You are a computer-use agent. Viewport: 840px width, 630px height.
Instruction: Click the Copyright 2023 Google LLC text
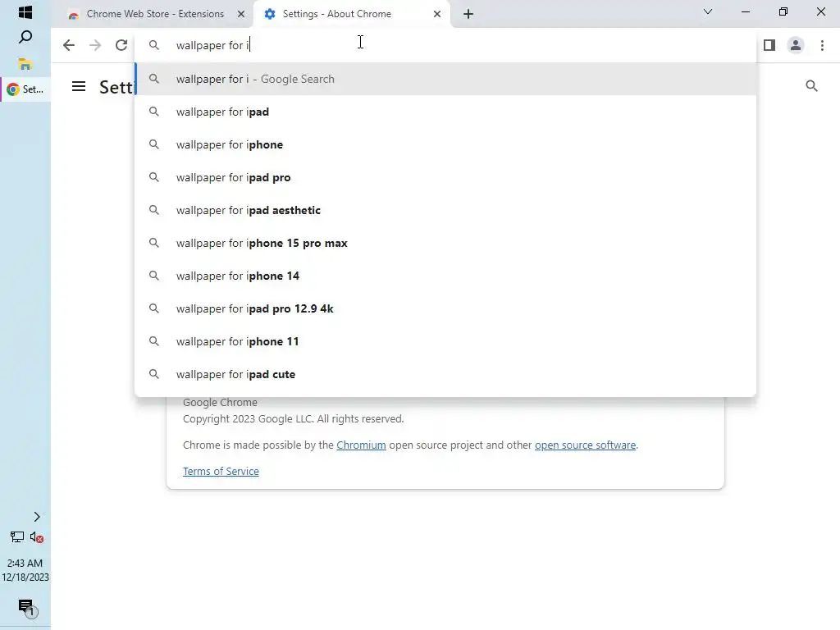click(x=293, y=419)
